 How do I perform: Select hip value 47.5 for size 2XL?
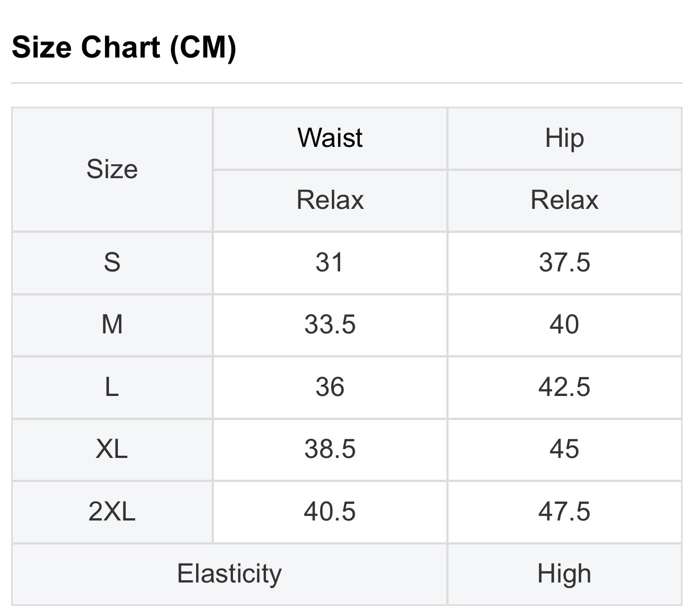[564, 512]
